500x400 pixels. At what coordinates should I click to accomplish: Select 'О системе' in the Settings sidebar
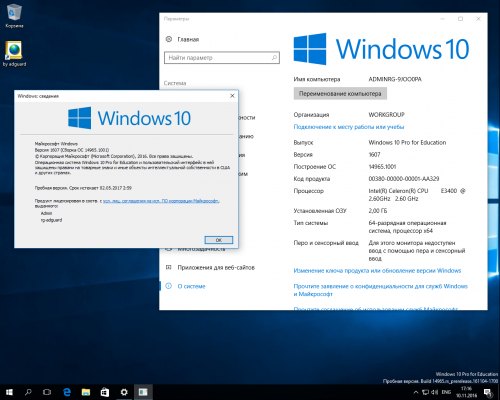point(191,286)
